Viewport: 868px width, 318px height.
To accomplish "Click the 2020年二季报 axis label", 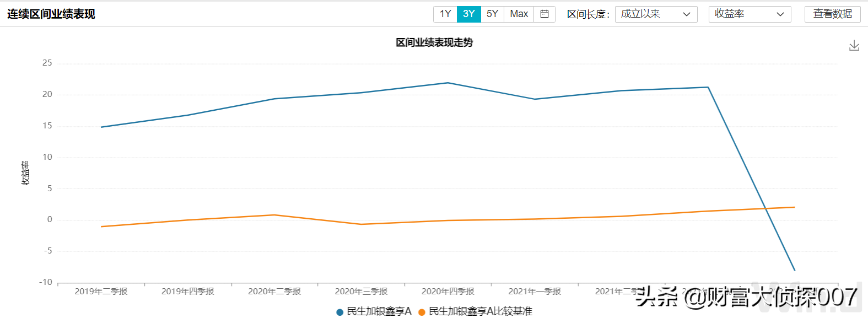I will coord(274,292).
